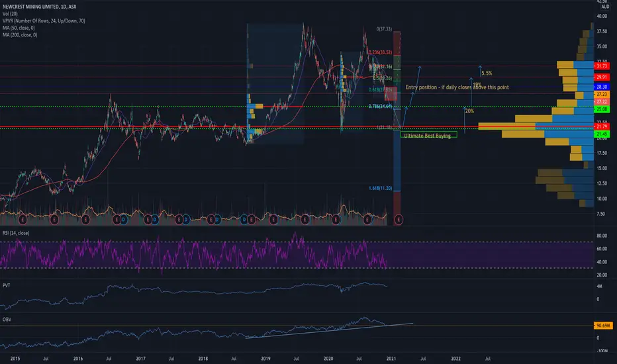
Task: Select the PVT pane legend
Action: pyautogui.click(x=7, y=285)
